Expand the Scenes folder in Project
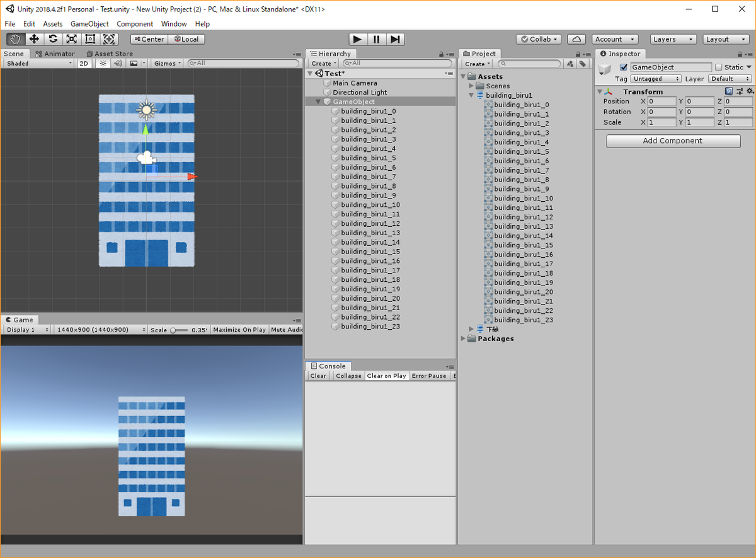 click(x=471, y=86)
